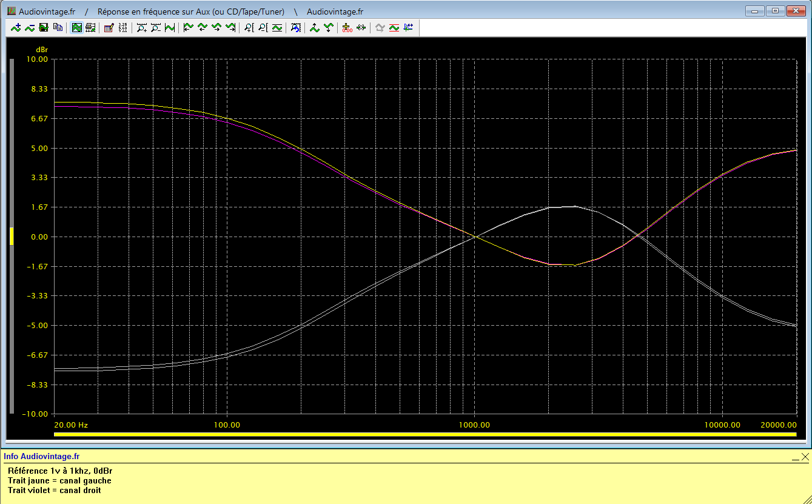Click the vertical fit curve icon
The width and height of the screenshot is (812, 504).
point(277,27)
